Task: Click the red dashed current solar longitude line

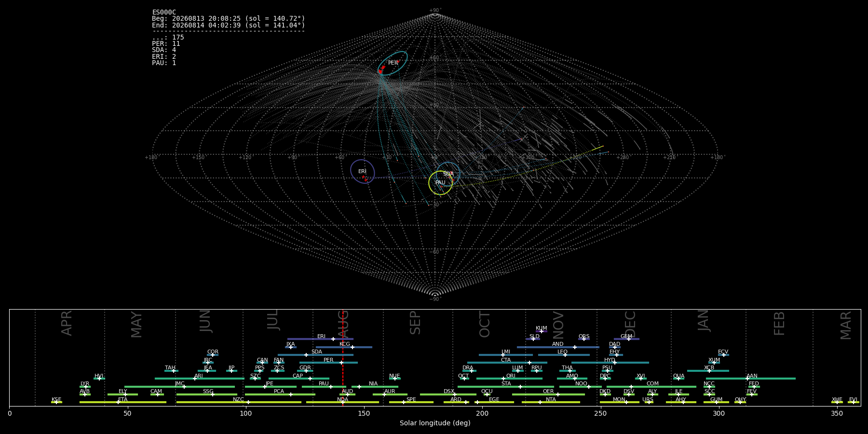Action: coord(343,357)
